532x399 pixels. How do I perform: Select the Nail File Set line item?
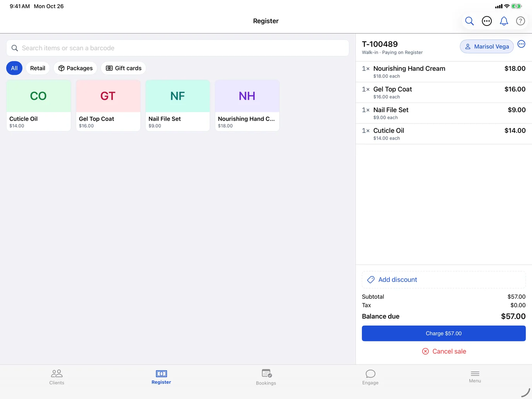tap(444, 113)
